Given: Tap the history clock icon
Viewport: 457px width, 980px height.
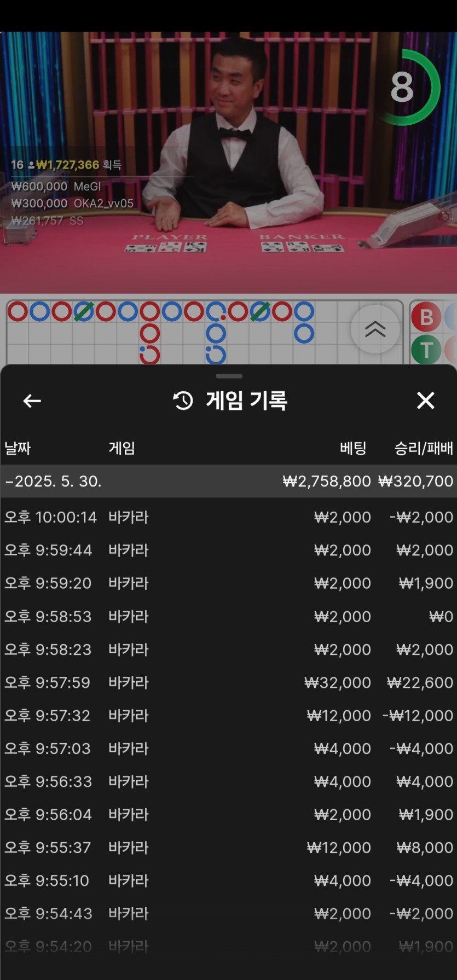Looking at the screenshot, I should click(x=183, y=401).
